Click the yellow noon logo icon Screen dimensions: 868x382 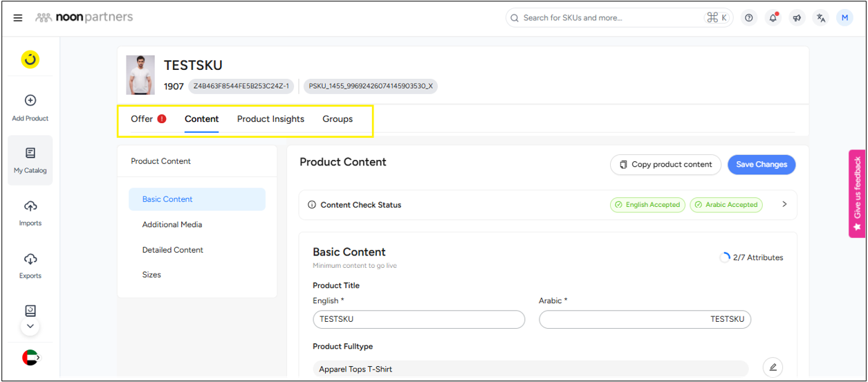30,60
